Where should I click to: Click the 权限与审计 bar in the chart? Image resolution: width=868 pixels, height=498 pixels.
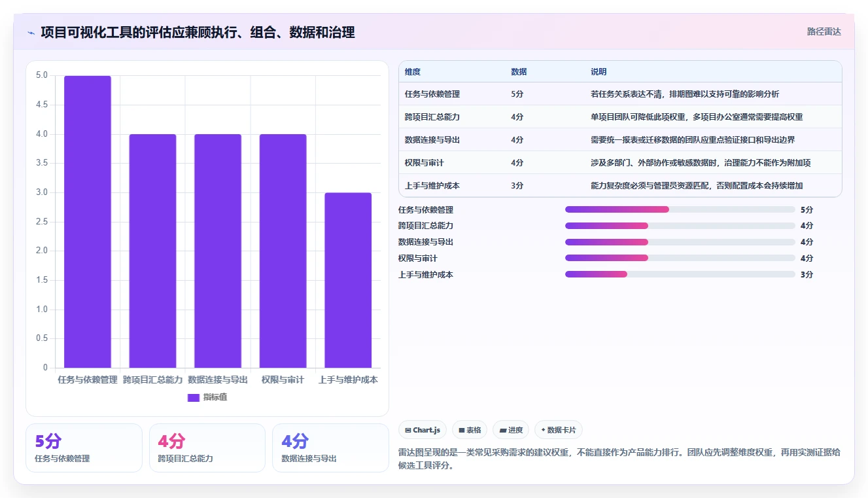click(x=283, y=251)
